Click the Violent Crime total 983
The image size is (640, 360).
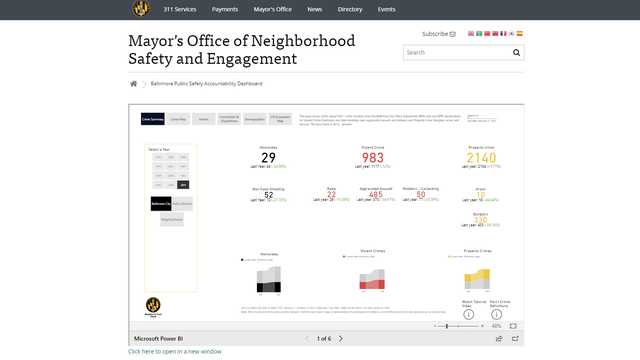pyautogui.click(x=373, y=158)
